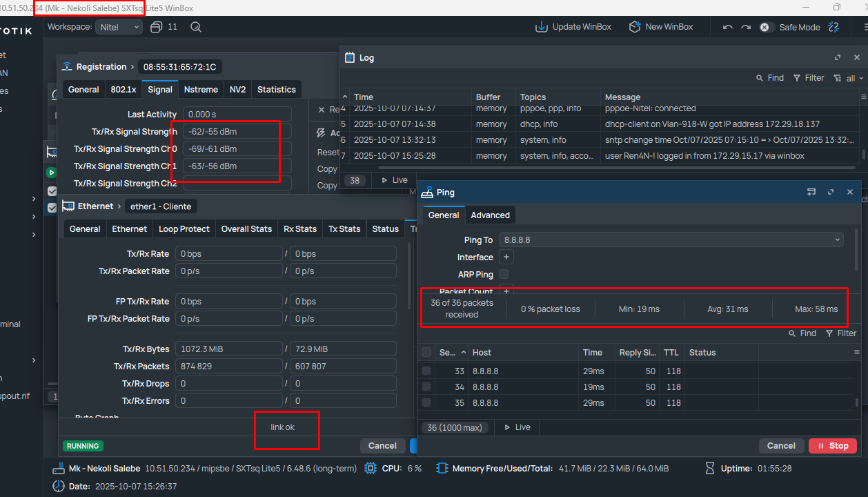The image size is (868, 497).
Task: Open a New WinBox window
Action: pyautogui.click(x=660, y=27)
